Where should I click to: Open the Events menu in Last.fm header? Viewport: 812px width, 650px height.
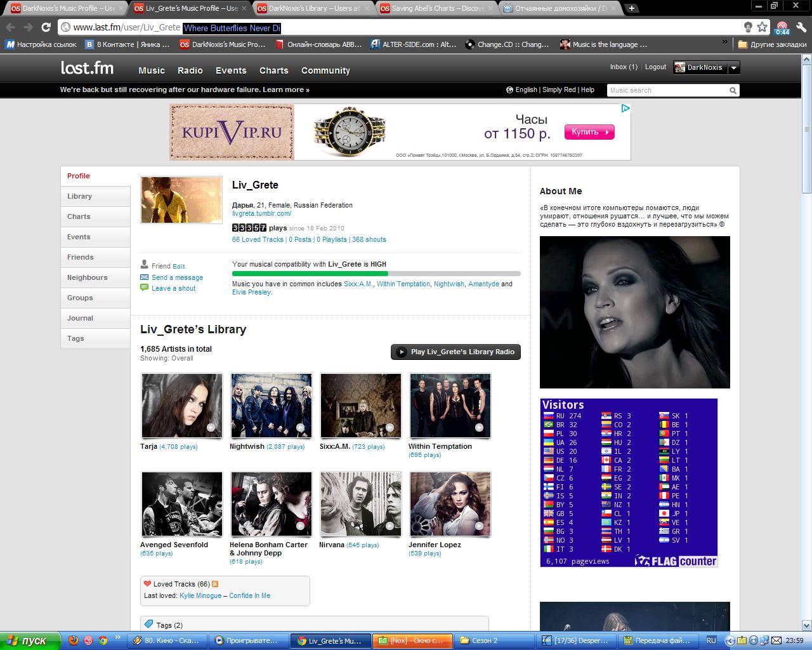231,70
